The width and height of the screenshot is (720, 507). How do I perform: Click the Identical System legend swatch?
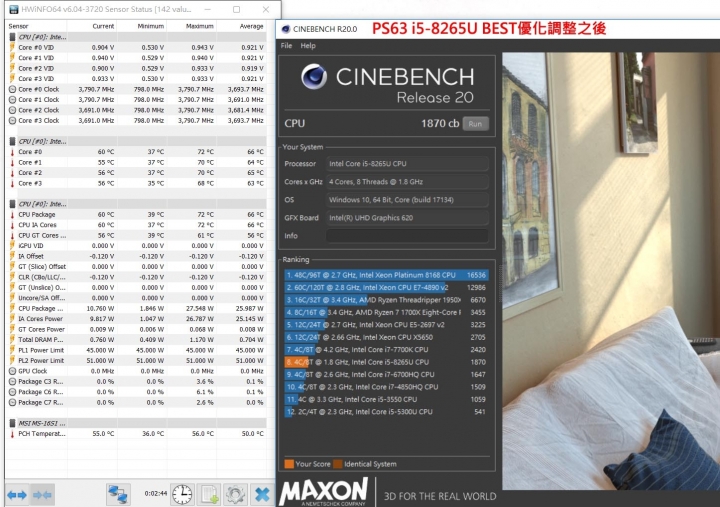(338, 464)
